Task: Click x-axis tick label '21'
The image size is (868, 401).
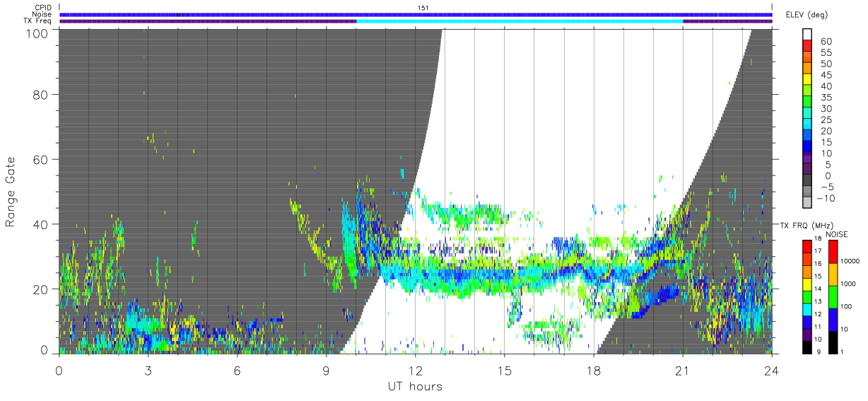Action: 682,371
